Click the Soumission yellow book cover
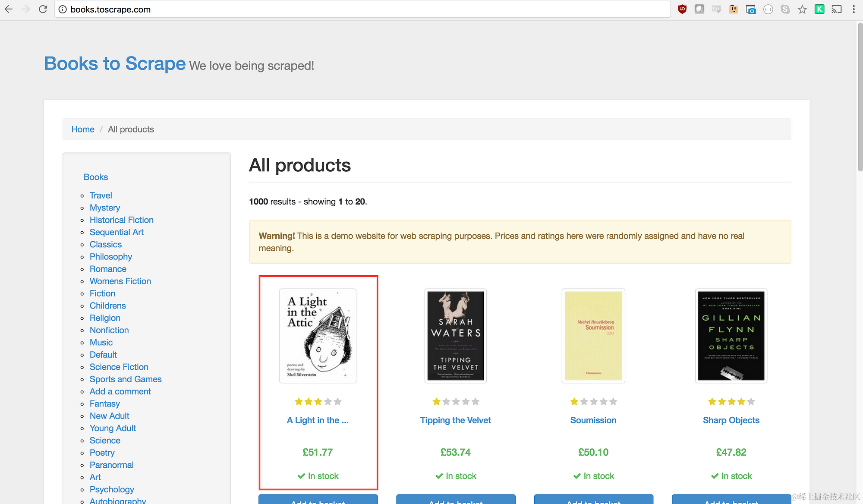The height and width of the screenshot is (504, 863). (593, 336)
